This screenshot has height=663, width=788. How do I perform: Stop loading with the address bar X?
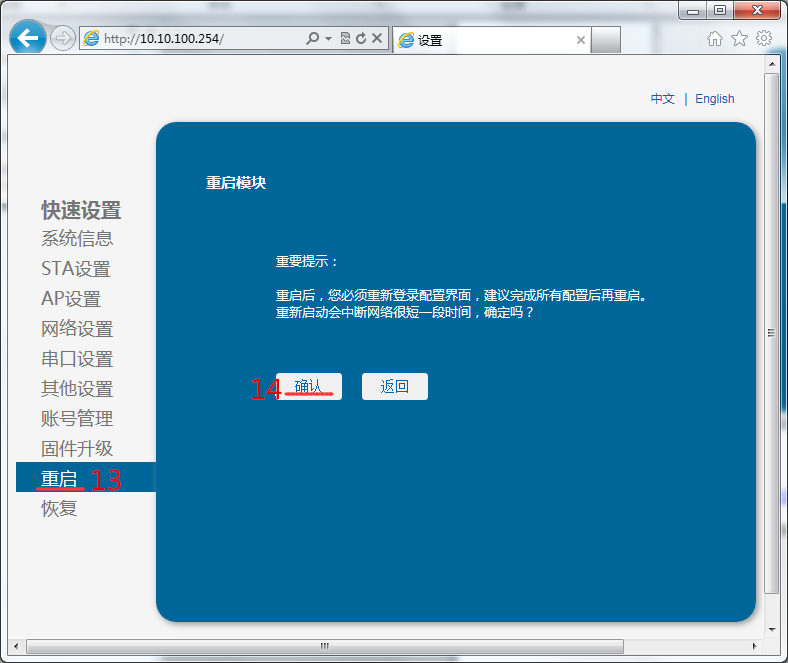pos(377,39)
